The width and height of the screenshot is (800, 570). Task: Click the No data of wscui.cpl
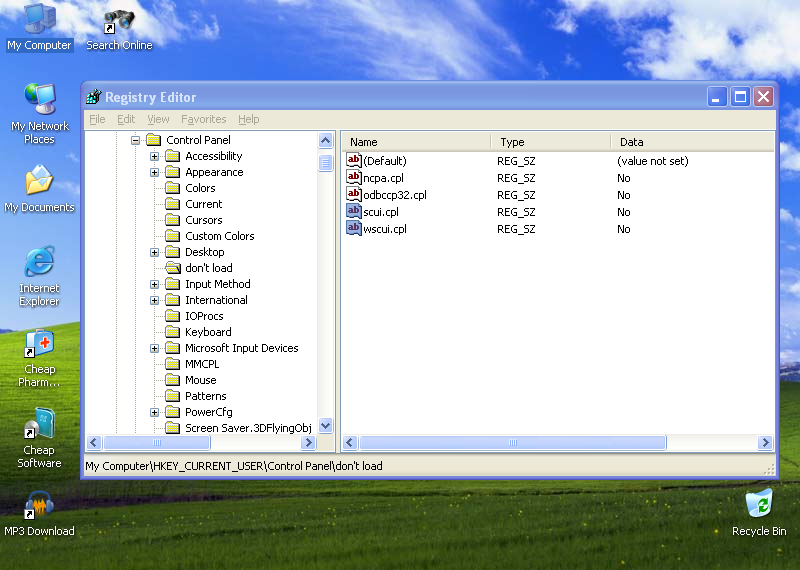(x=623, y=229)
